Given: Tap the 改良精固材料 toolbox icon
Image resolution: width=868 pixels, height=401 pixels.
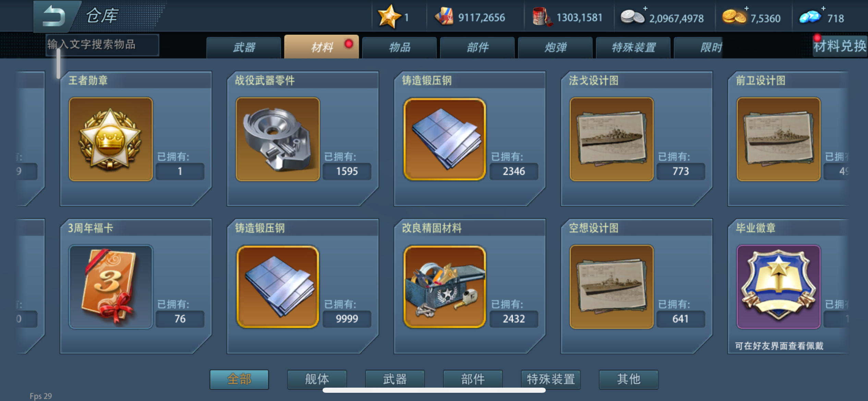Looking at the screenshot, I should point(445,287).
